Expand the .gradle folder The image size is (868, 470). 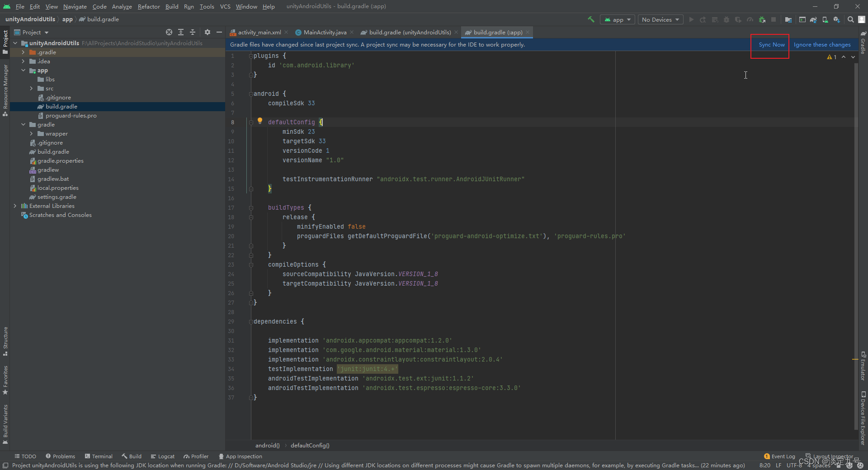click(23, 52)
